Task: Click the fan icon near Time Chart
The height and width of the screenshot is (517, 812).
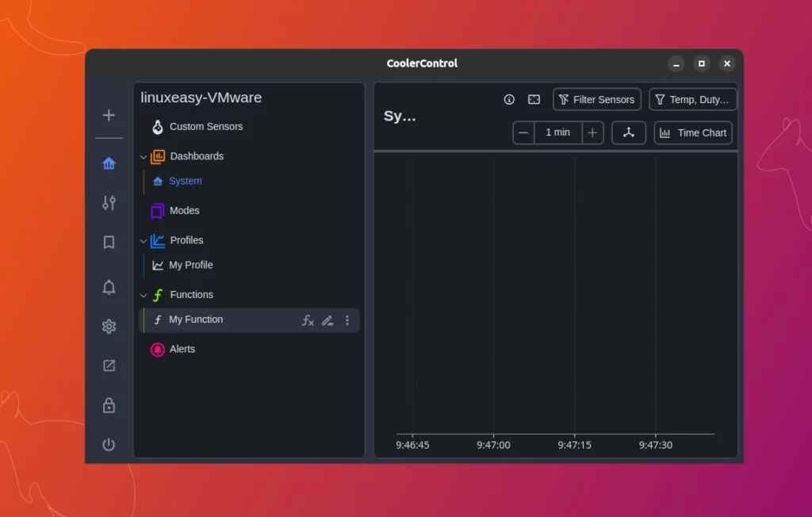Action: click(629, 132)
